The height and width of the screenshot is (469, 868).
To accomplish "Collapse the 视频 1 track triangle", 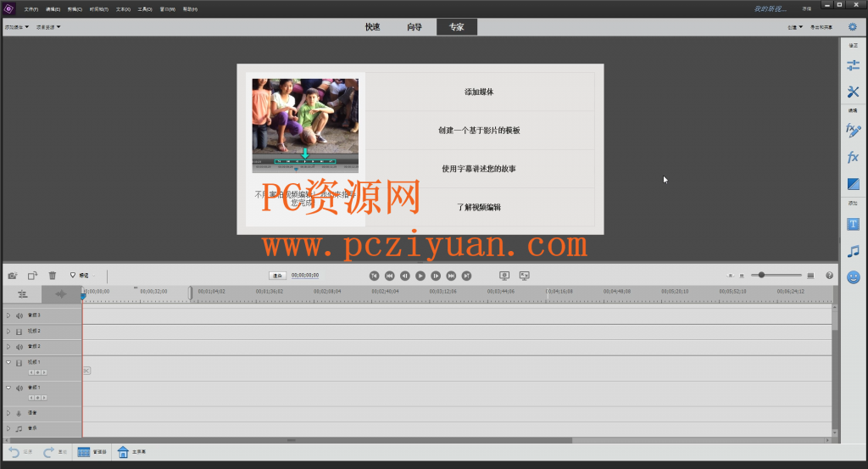I will [8, 362].
